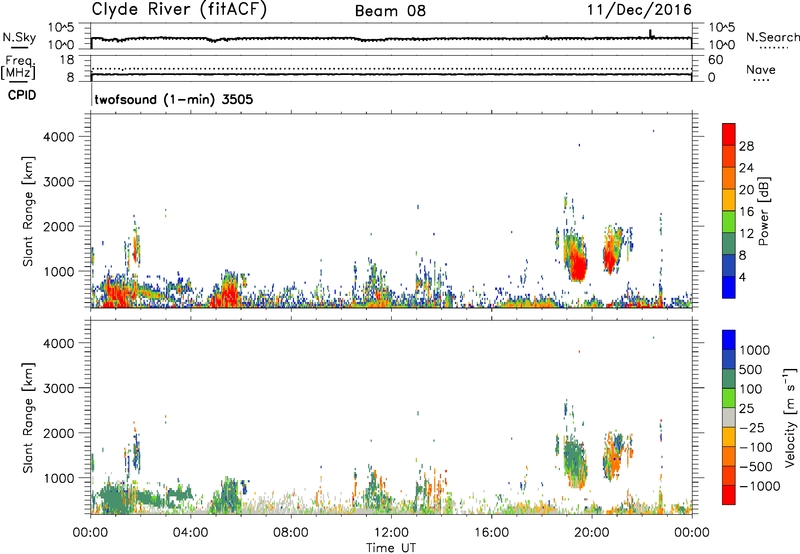Pick the yellow 16–20 dB Power colorbar segment
Screen dimensions: 800x554
(x=729, y=199)
